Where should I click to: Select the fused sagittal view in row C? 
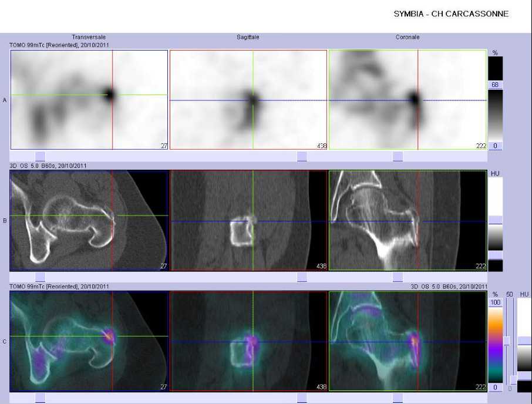(x=248, y=341)
